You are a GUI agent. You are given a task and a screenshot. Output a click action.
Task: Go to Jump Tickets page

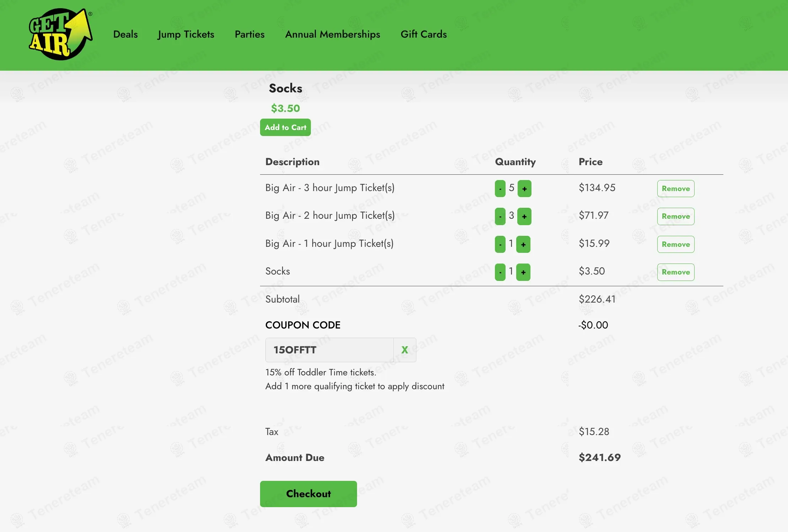[x=186, y=34]
